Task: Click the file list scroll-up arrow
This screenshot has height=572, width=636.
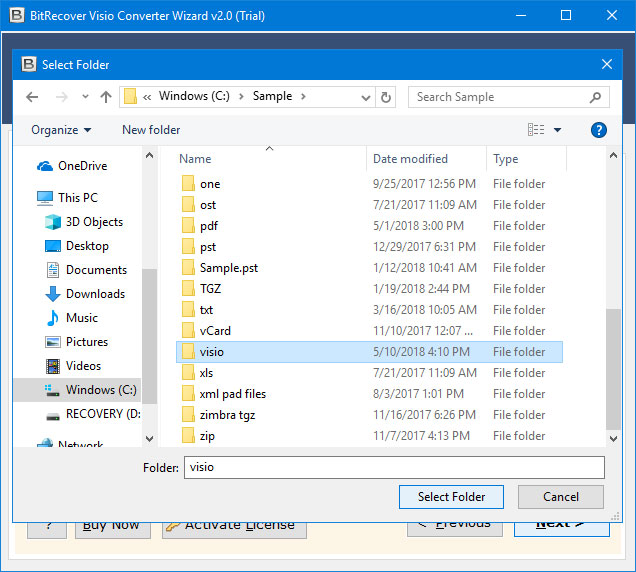Action: pyautogui.click(x=613, y=155)
